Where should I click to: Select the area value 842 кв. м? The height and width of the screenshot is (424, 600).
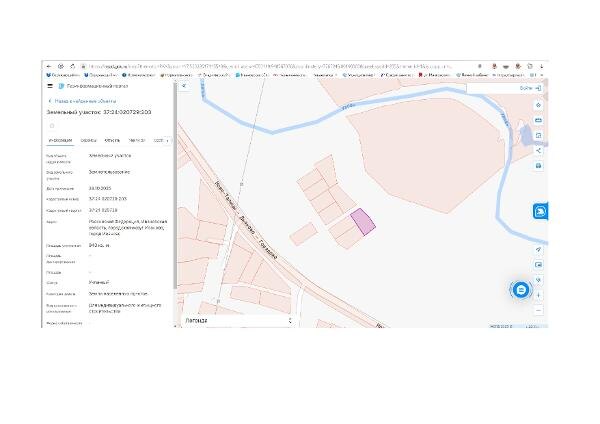[x=99, y=245]
